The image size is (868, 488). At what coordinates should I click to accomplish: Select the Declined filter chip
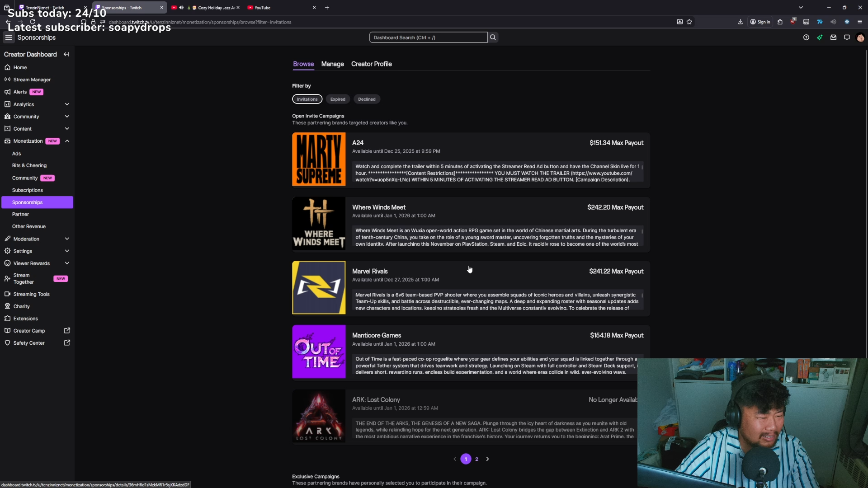point(367,99)
